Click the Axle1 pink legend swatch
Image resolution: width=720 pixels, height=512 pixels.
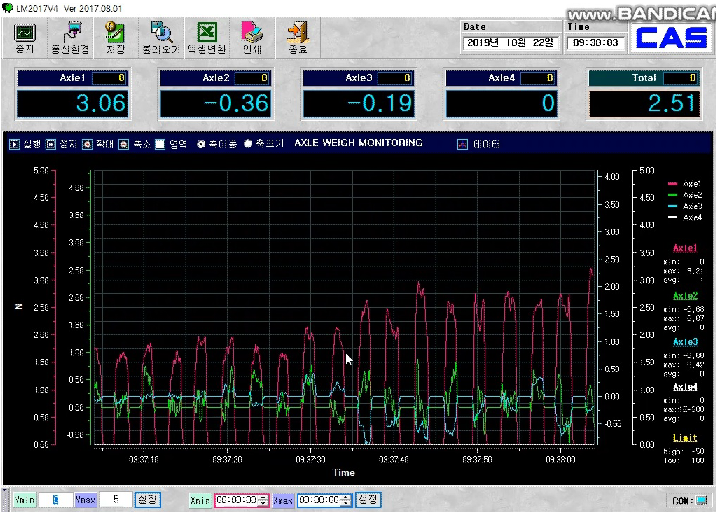coord(672,184)
